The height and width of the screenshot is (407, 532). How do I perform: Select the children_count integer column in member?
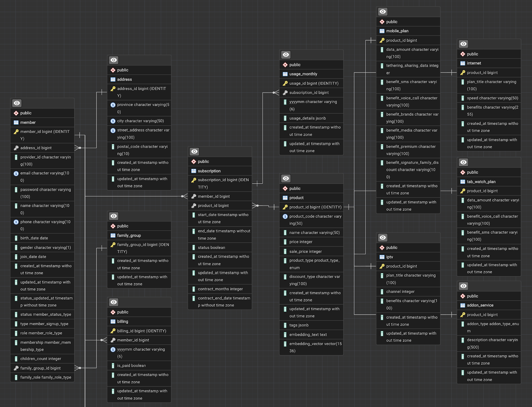[x=41, y=359]
